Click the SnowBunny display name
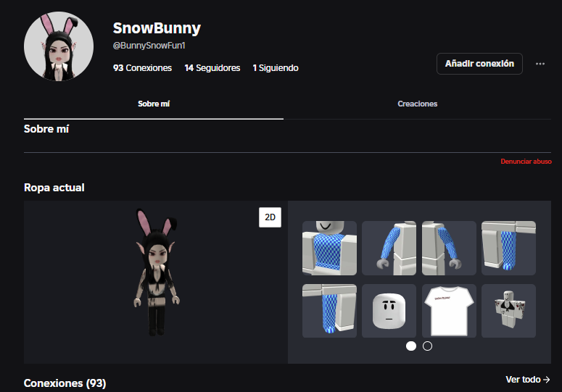 tap(157, 28)
